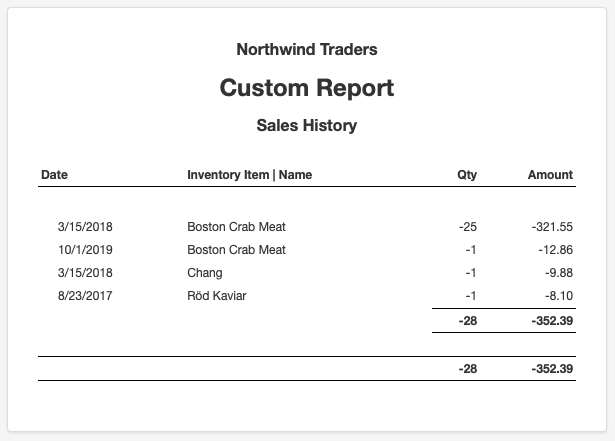
Task: Click the Amount column header
Action: click(x=550, y=175)
